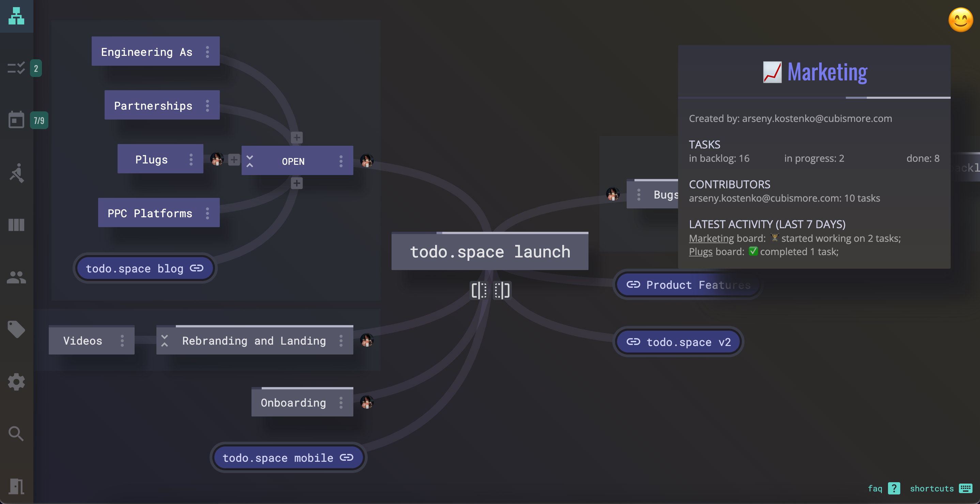Open Videos node options menu

122,341
